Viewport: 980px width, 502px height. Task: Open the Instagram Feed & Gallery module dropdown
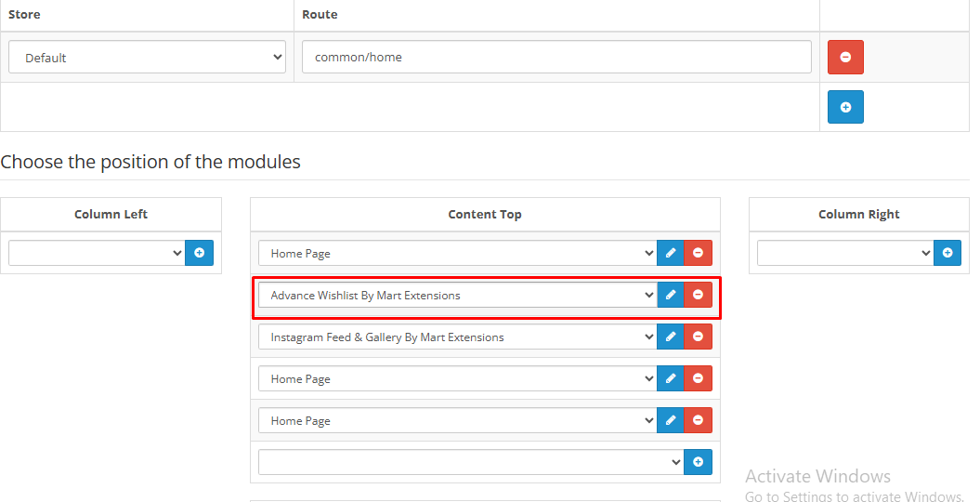pyautogui.click(x=457, y=337)
